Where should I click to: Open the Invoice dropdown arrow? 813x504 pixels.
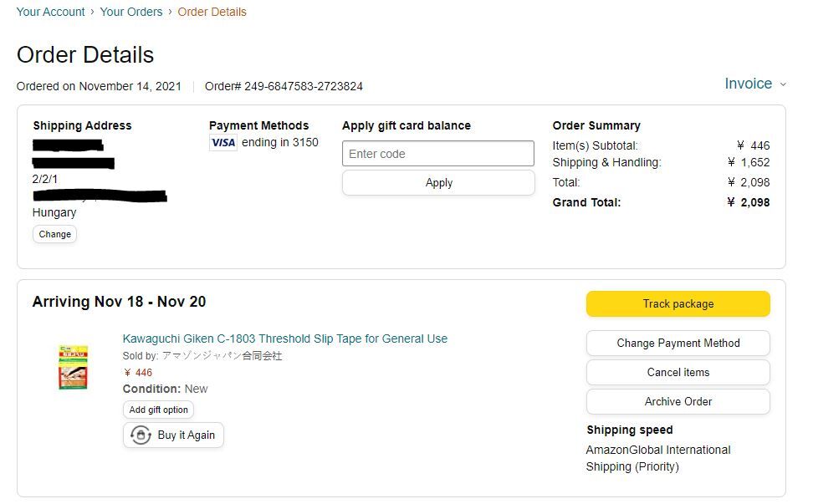[x=783, y=84]
